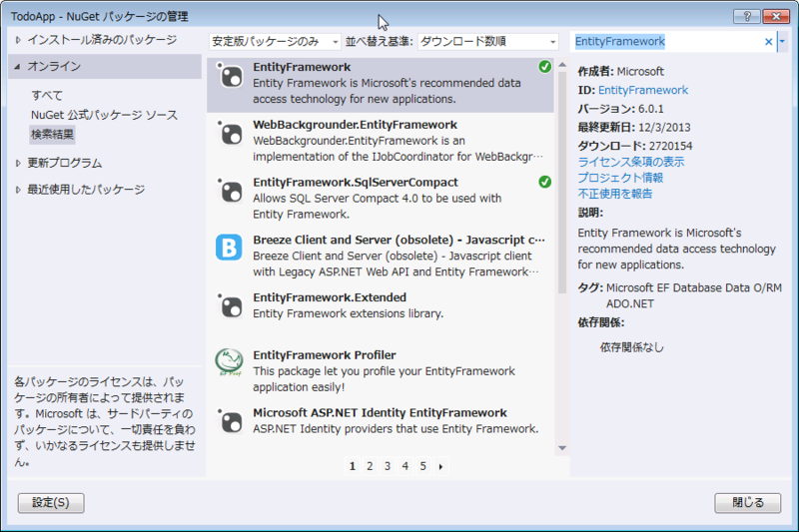Click the Microsoft ASP.NET Identity package icon
The image size is (799, 532).
(230, 421)
